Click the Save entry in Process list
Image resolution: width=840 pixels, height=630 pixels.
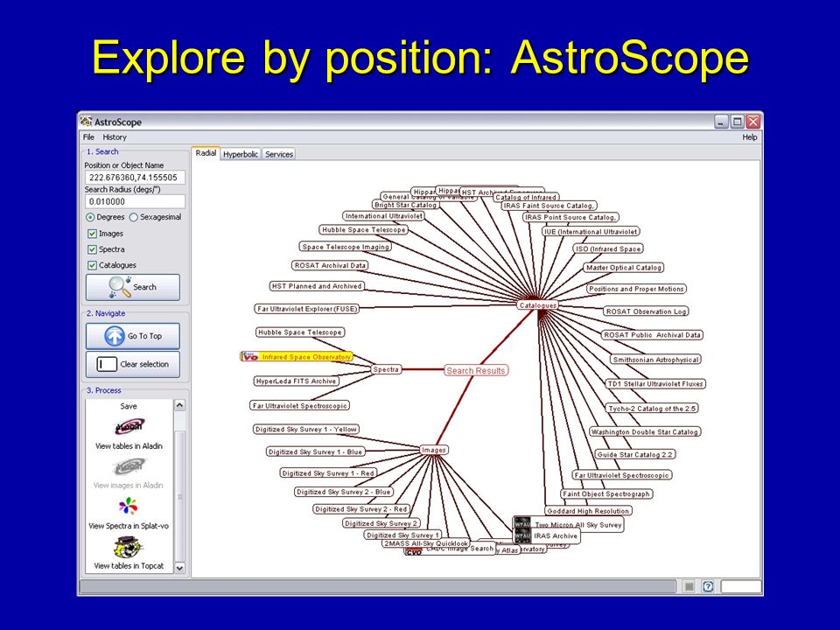click(x=129, y=406)
